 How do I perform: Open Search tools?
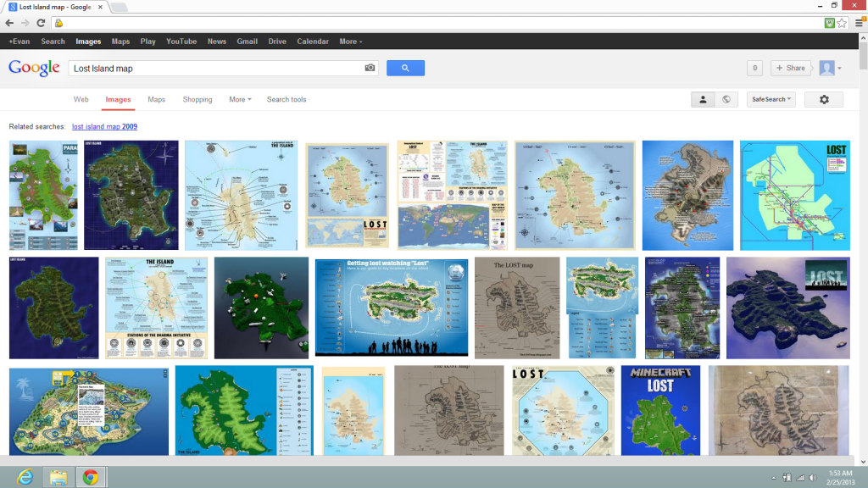[287, 100]
